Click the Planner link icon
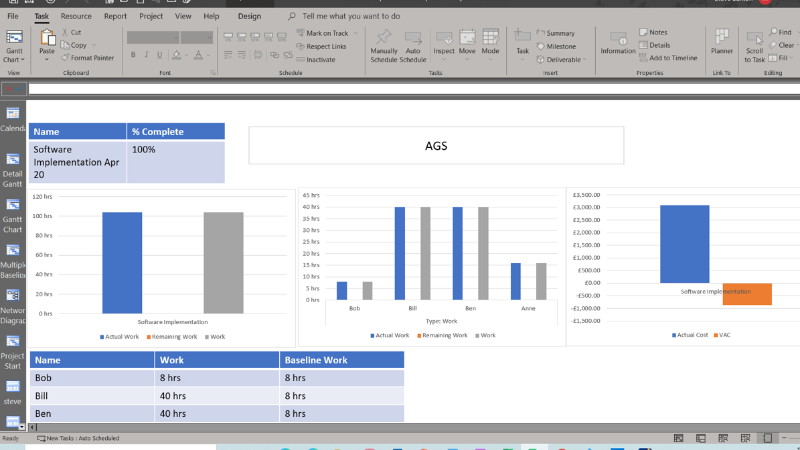800x450 pixels. pyautogui.click(x=721, y=45)
